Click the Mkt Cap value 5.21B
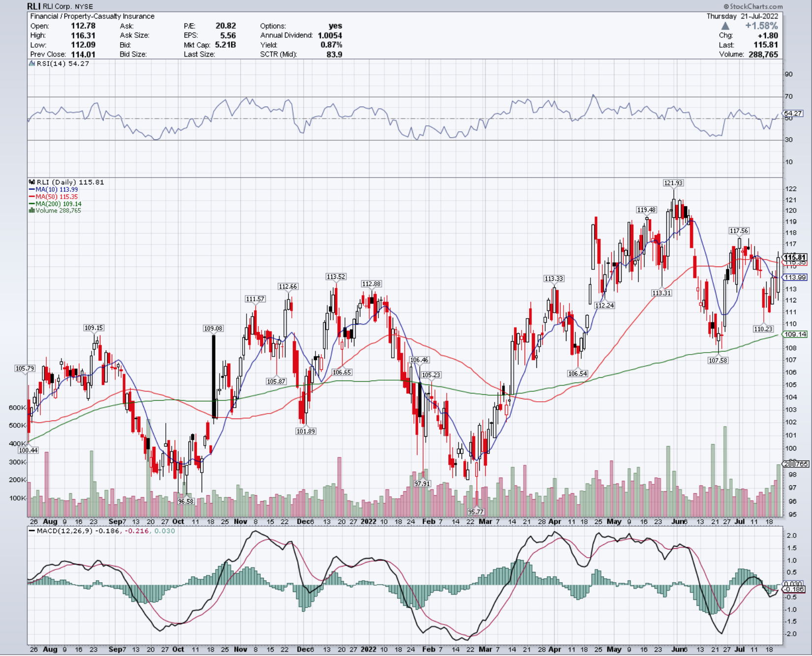Viewport: 812px width, 656px height. [225, 45]
